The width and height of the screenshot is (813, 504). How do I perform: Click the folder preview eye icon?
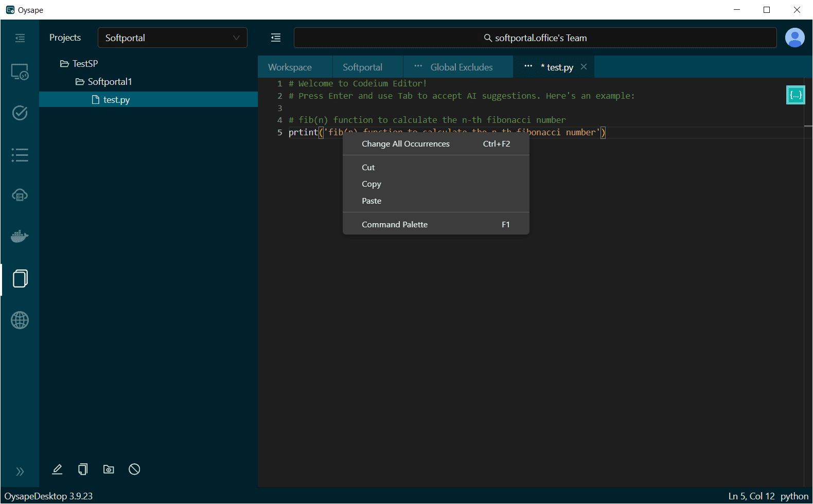[109, 469]
